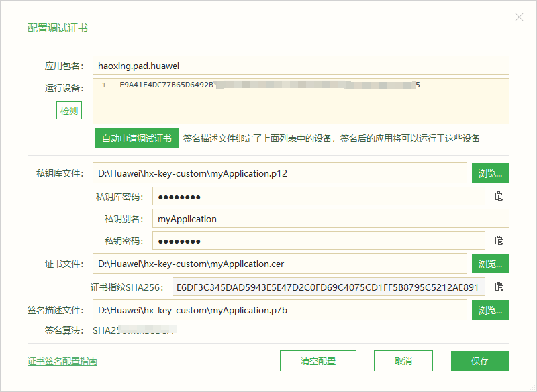Copy the private key password
Image resolution: width=537 pixels, height=392 pixels.
(x=498, y=240)
